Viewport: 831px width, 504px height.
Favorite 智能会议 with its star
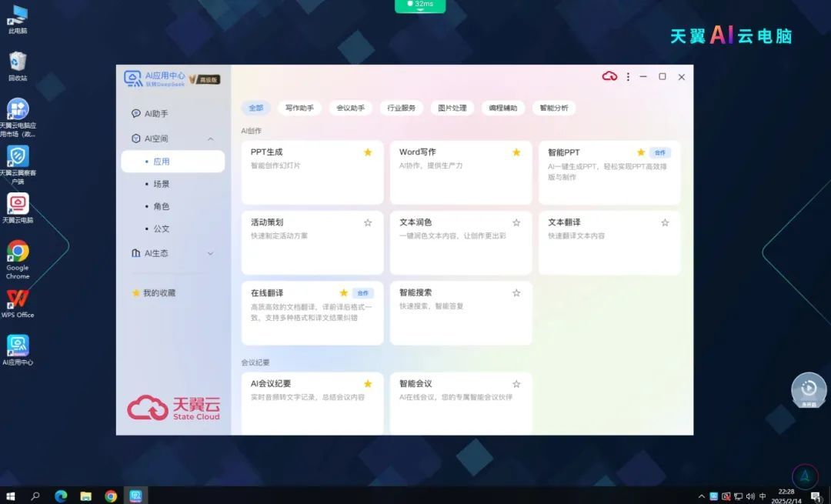[516, 384]
